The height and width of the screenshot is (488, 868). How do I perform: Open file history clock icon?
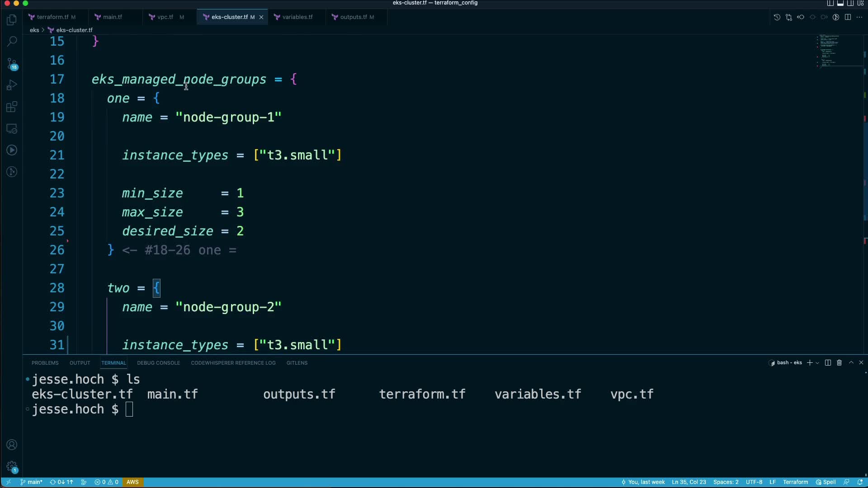(x=777, y=17)
